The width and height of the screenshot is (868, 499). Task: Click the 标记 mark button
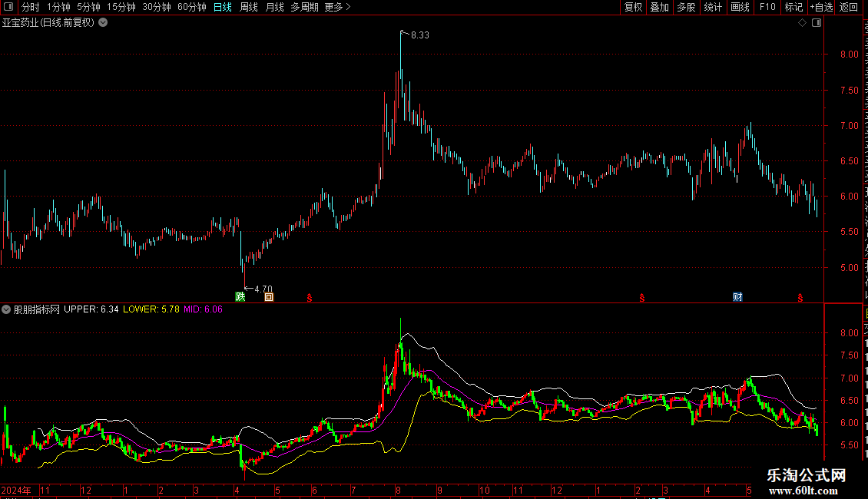793,7
